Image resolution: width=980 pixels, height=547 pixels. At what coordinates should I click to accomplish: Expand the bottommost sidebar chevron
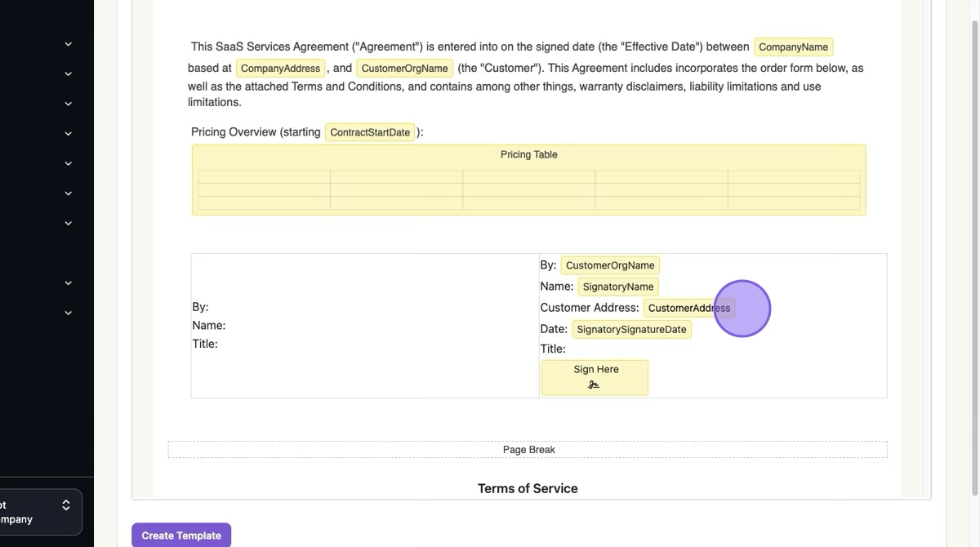68,313
